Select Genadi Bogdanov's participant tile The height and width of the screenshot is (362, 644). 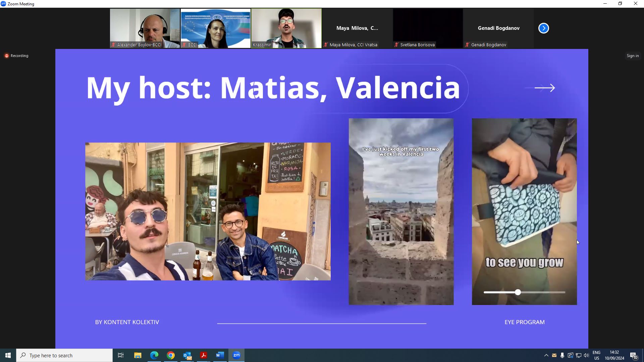498,28
